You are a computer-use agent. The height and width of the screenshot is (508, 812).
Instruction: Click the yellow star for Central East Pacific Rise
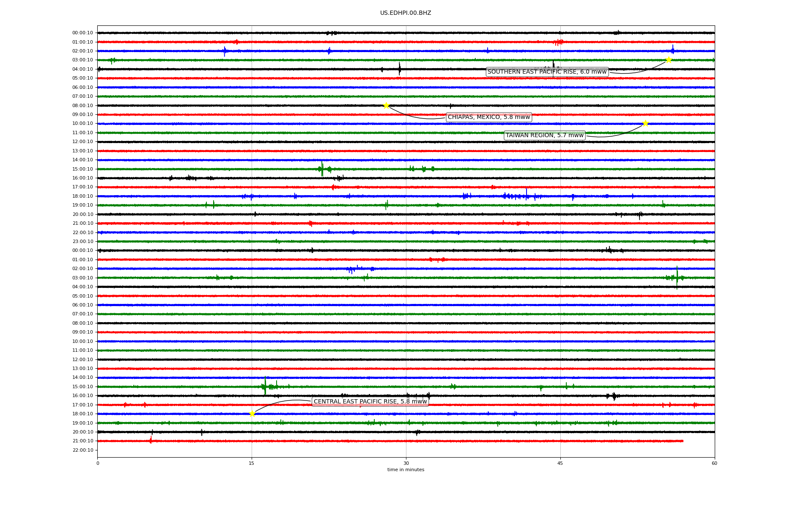[x=252, y=414]
